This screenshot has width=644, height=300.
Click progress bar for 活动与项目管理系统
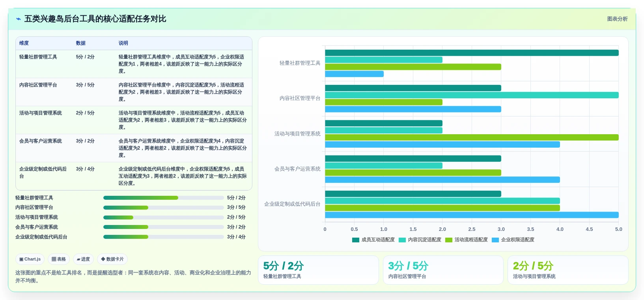[x=164, y=217]
